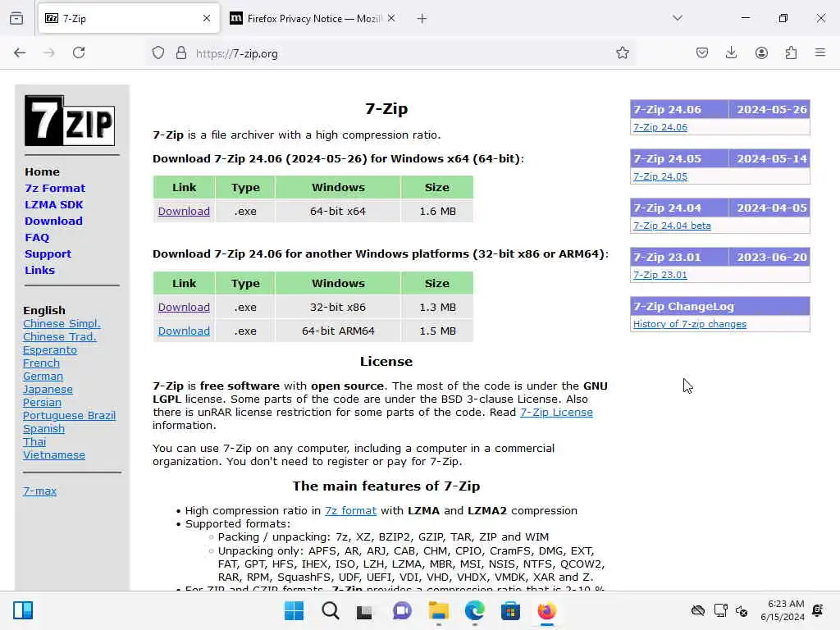Image resolution: width=840 pixels, height=630 pixels.
Task: Switch language to Portuguese Brazil
Action: pyautogui.click(x=69, y=416)
